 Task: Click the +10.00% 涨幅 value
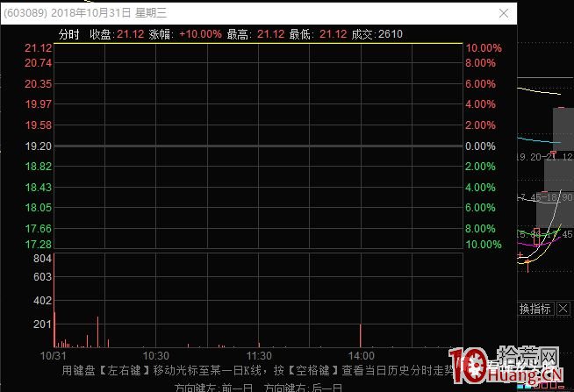[200, 34]
